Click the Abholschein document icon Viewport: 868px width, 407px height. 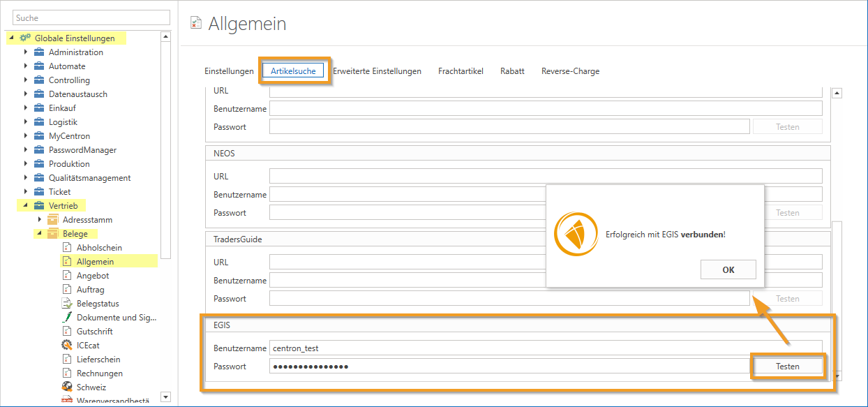click(x=67, y=248)
